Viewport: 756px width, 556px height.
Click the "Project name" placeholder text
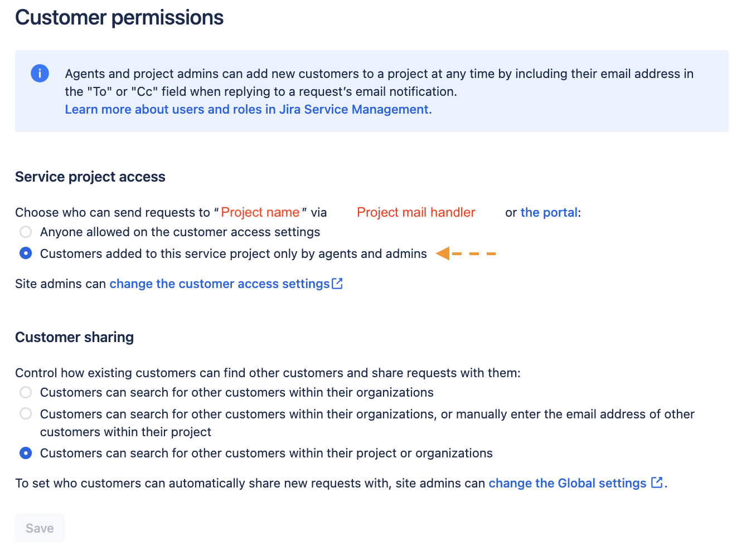(x=260, y=212)
